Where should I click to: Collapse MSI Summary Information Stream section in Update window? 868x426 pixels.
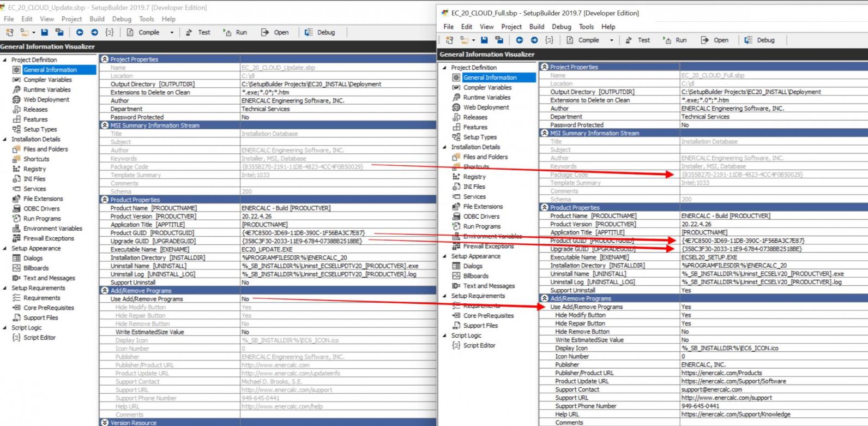coord(105,125)
